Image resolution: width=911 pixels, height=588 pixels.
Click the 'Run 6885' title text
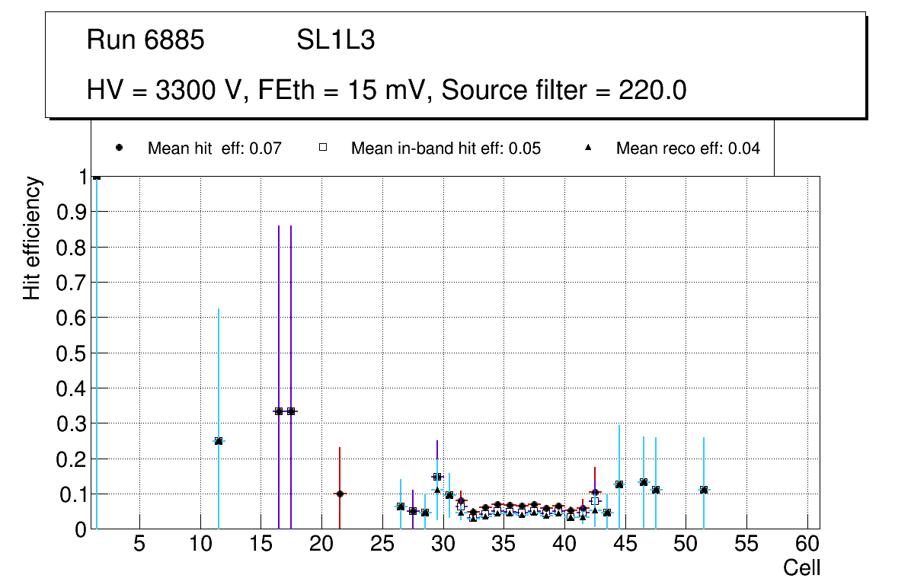tap(145, 41)
